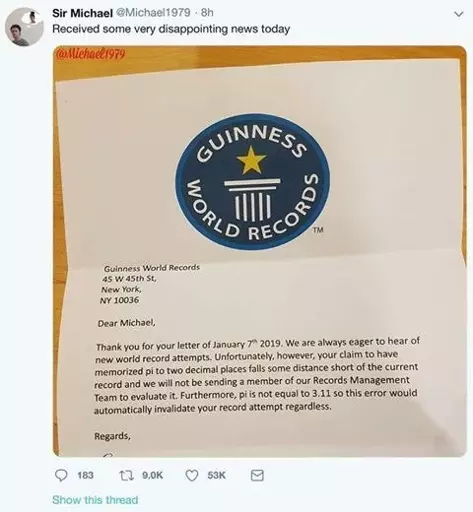Send tweet via the envelope message icon
This screenshot has height=512, width=473.
[257, 475]
